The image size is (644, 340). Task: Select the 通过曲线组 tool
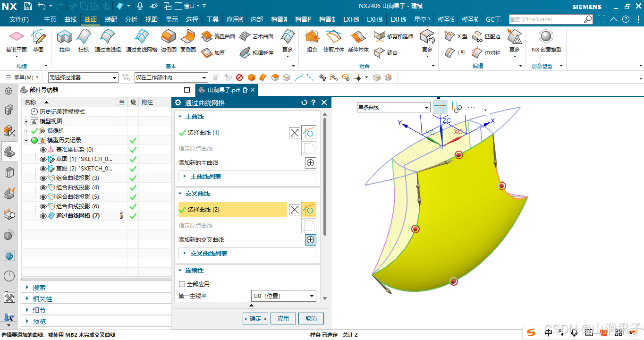coord(108,41)
